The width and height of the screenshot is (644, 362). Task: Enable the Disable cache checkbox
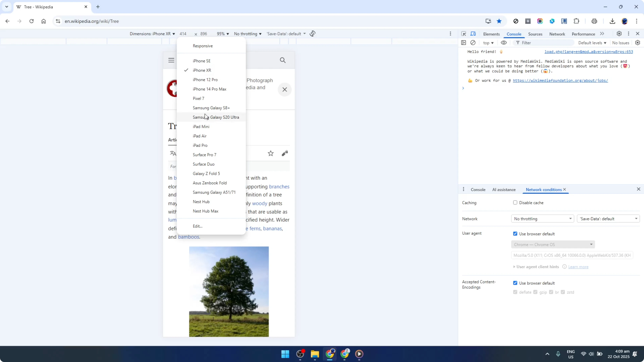(x=515, y=202)
